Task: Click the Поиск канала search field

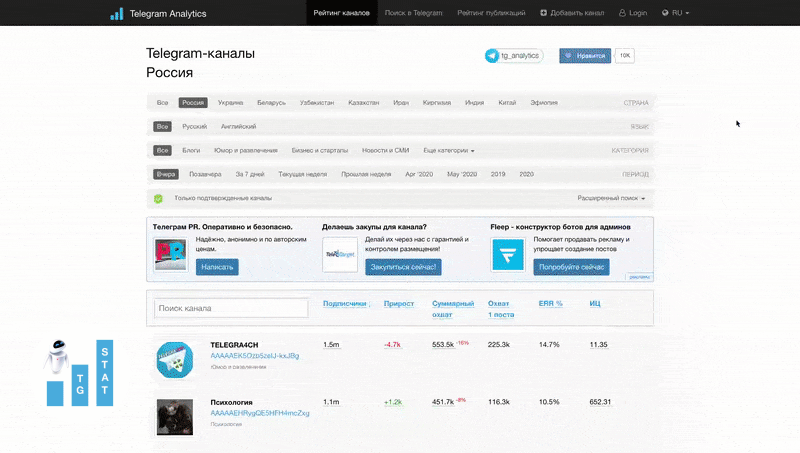Action: coord(231,308)
